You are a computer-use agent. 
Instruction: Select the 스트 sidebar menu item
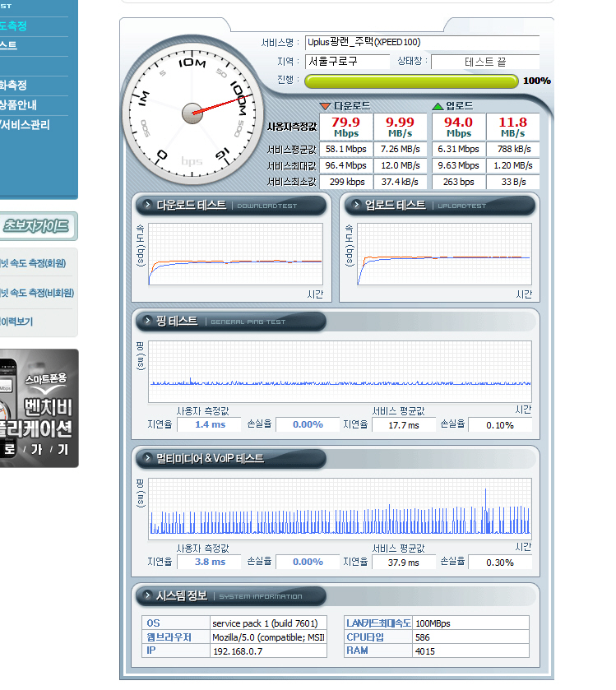8,45
